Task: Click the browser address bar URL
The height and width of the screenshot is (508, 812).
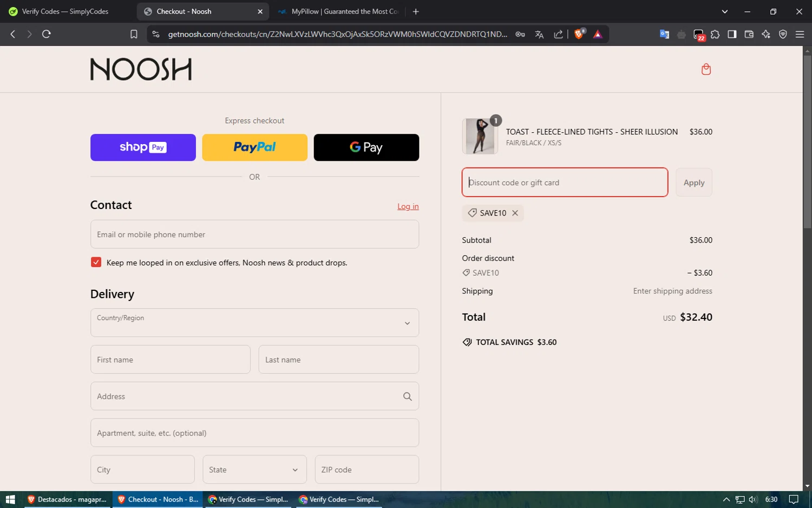Action: click(x=338, y=34)
